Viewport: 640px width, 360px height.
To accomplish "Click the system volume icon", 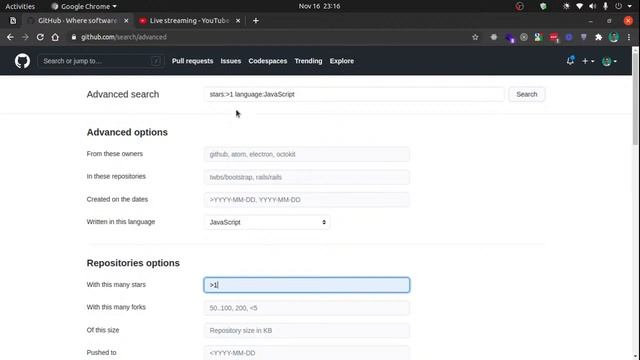I will [592, 6].
